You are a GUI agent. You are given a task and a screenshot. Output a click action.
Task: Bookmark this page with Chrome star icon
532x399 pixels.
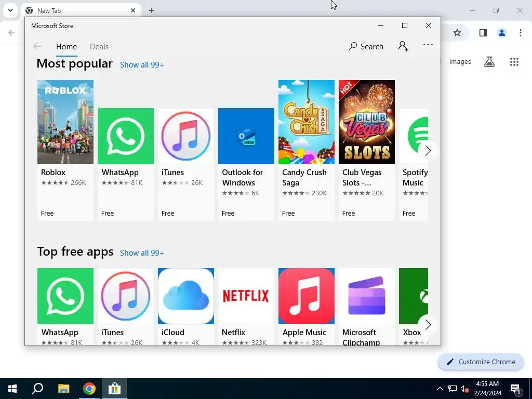[x=457, y=33]
